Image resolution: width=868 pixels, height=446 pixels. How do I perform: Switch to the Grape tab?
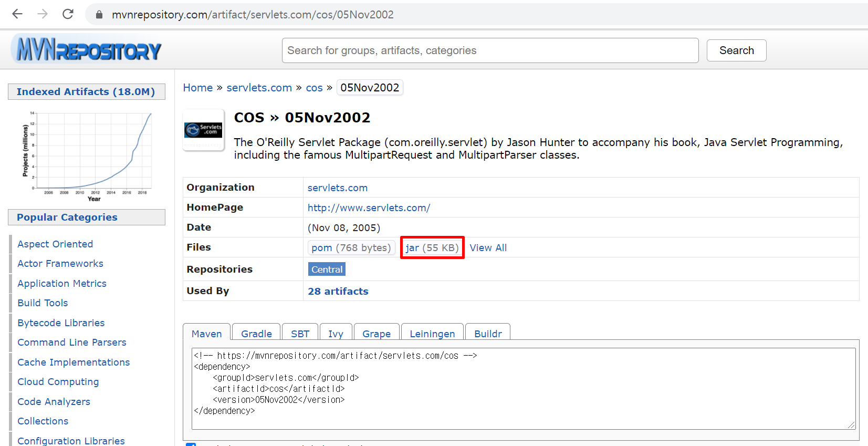[x=377, y=334]
